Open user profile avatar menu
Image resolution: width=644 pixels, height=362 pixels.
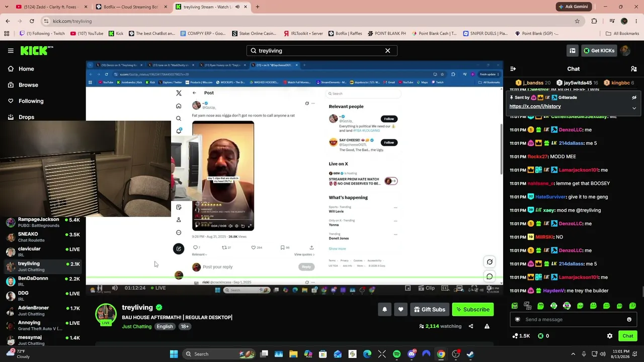pyautogui.click(x=625, y=51)
